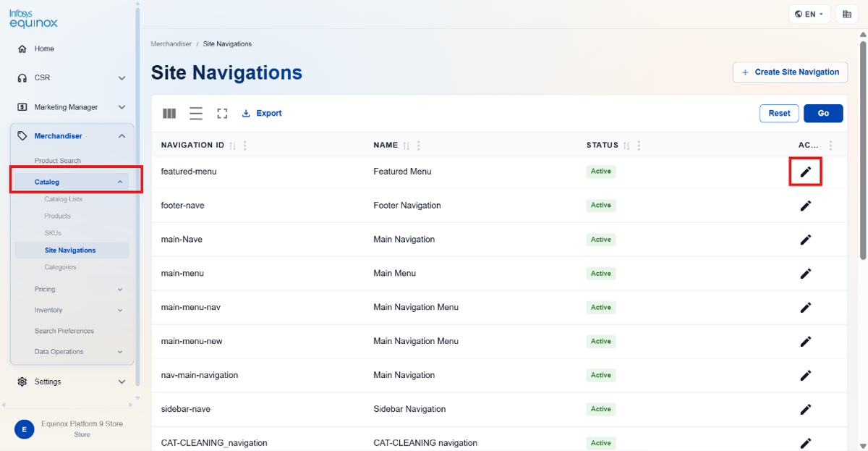The width and height of the screenshot is (868, 451).
Task: Expand the Settings section chevron
Action: coord(122,382)
